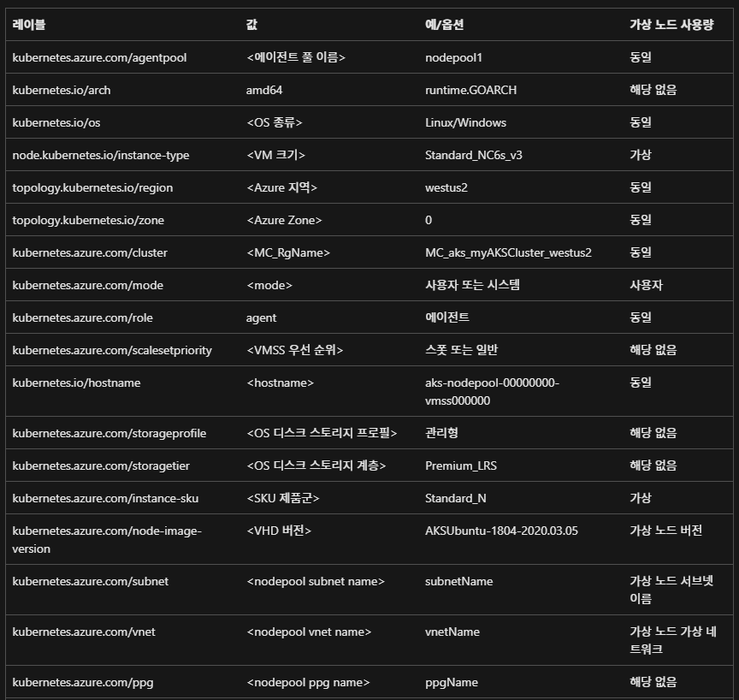This screenshot has height=700, width=739.
Task: Click the '<VM 크기>' value cell
Action: click(275, 155)
